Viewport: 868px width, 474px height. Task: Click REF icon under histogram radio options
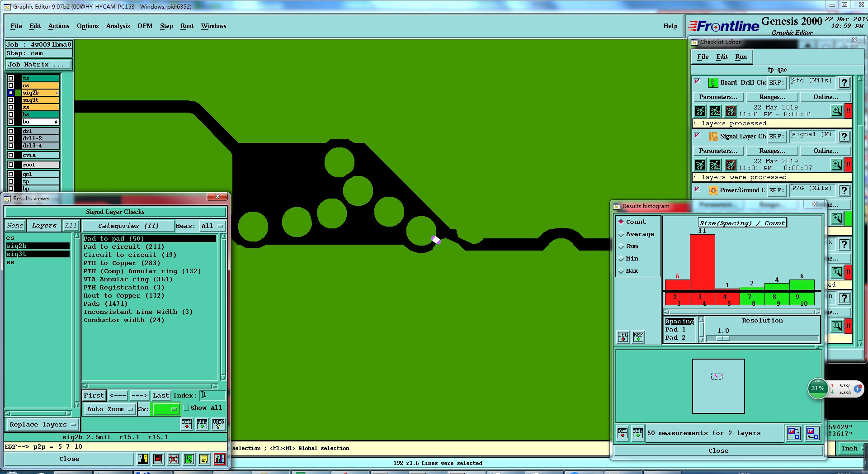pyautogui.click(x=638, y=337)
